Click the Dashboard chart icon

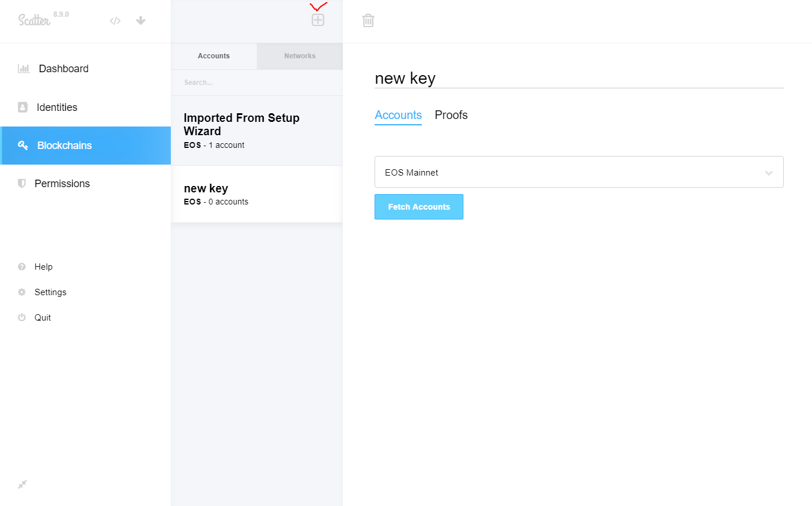coord(24,68)
